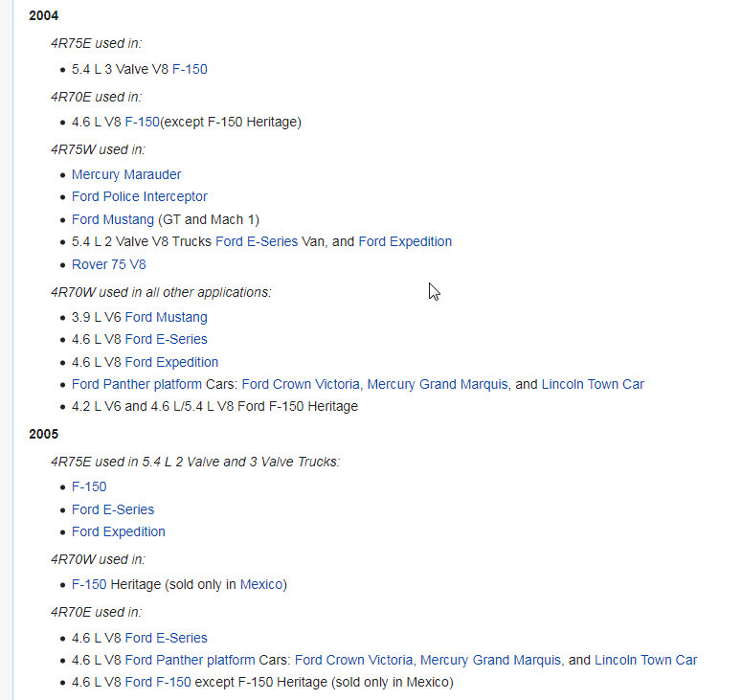The image size is (742, 700).
Task: Open Mercury Grand Marquis link under 2004
Action: (x=438, y=384)
